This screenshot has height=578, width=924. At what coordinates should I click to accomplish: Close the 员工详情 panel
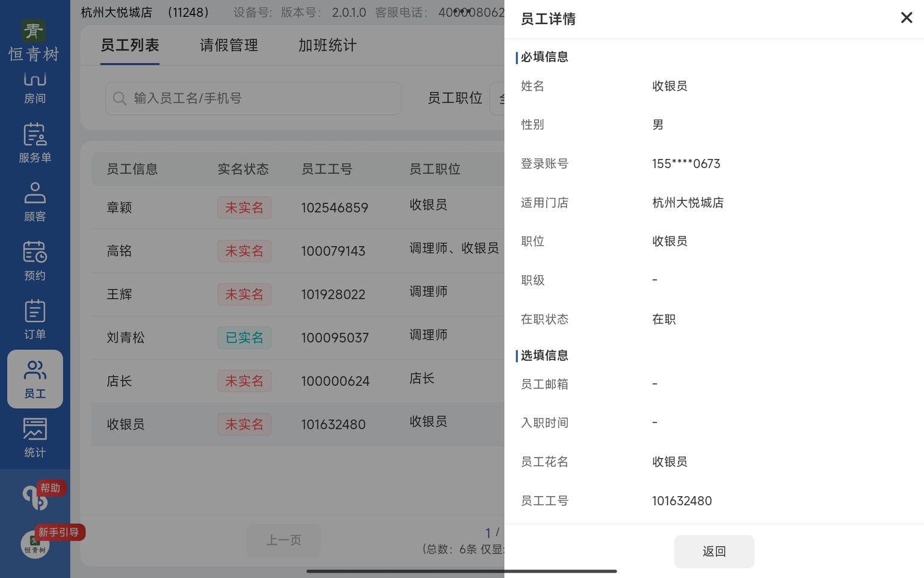tap(907, 18)
